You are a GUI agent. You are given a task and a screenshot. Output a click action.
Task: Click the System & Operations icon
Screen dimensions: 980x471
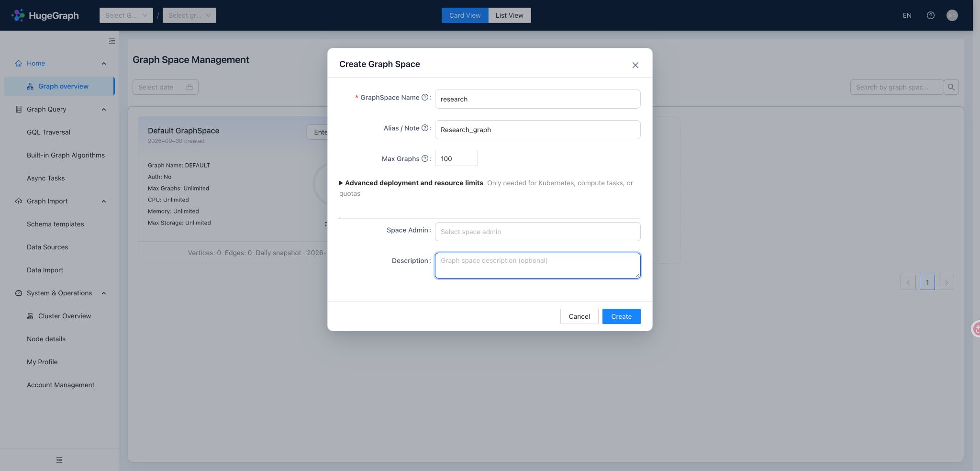click(19, 293)
